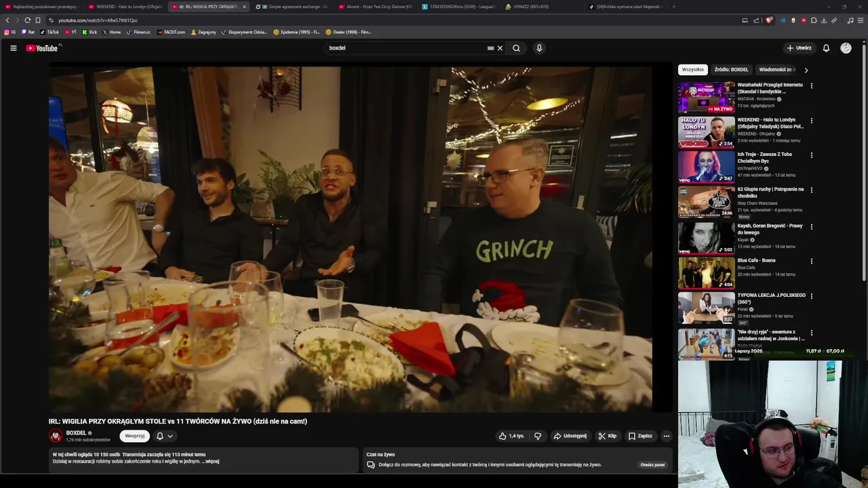Select the Wiadomości filter chip
868x488 pixels.
tap(776, 69)
